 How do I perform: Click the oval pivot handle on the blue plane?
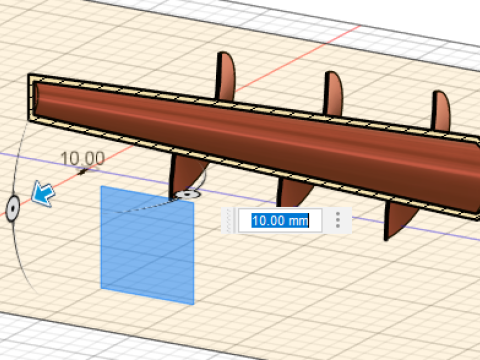pyautogui.click(x=188, y=194)
